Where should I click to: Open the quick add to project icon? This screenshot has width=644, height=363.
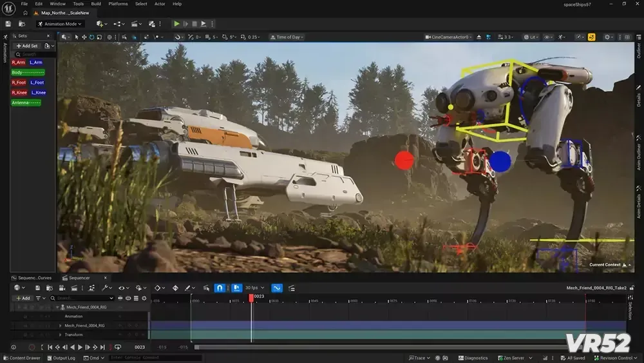[x=100, y=24]
